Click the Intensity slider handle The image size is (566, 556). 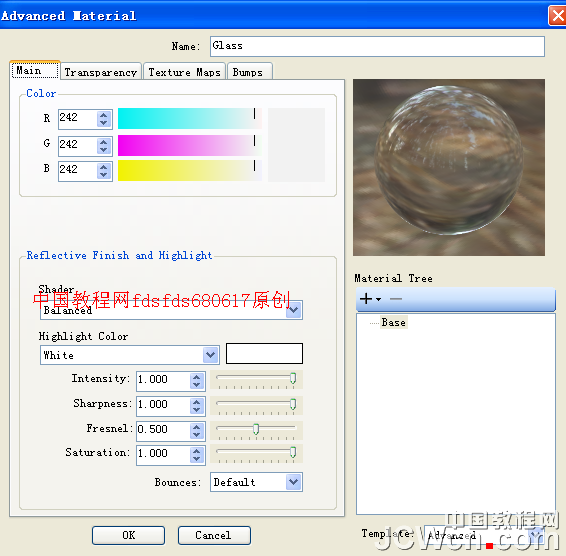tap(293, 378)
